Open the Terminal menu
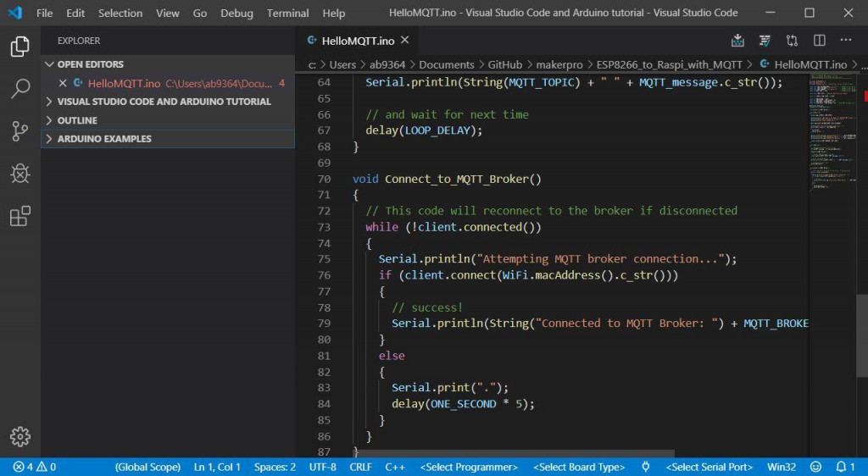This screenshot has height=476, width=868. coord(288,13)
